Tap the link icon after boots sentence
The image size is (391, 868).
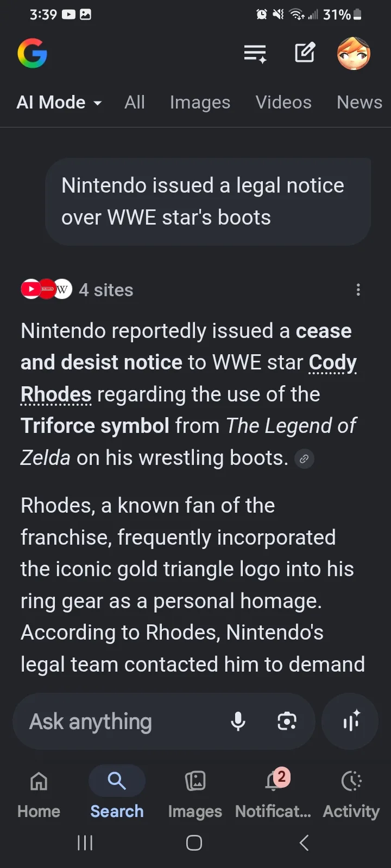(304, 459)
